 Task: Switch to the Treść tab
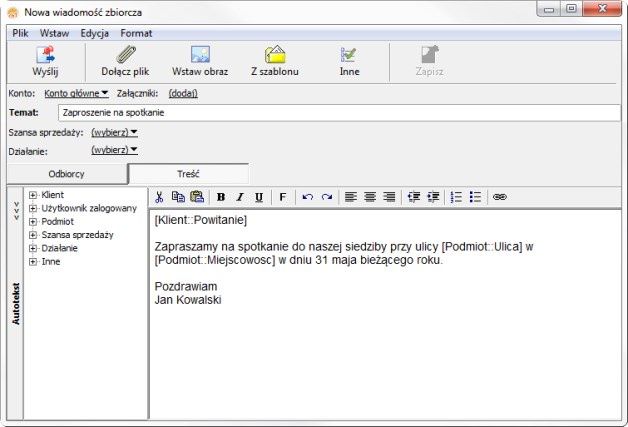tap(188, 174)
